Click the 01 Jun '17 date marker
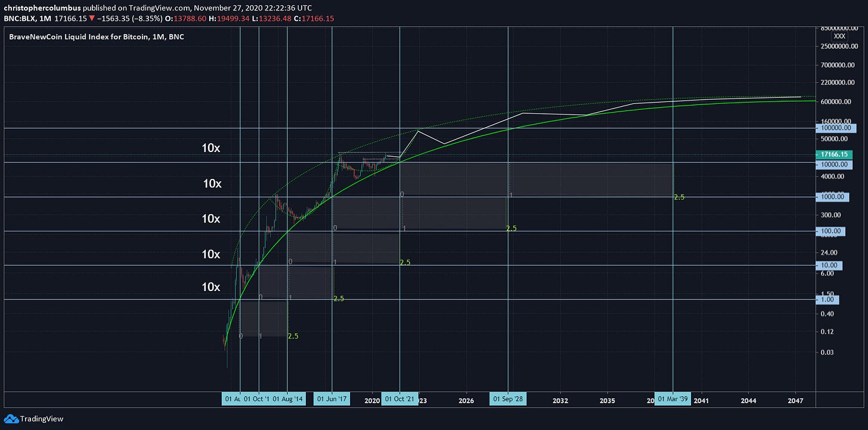The height and width of the screenshot is (430, 868). (331, 398)
